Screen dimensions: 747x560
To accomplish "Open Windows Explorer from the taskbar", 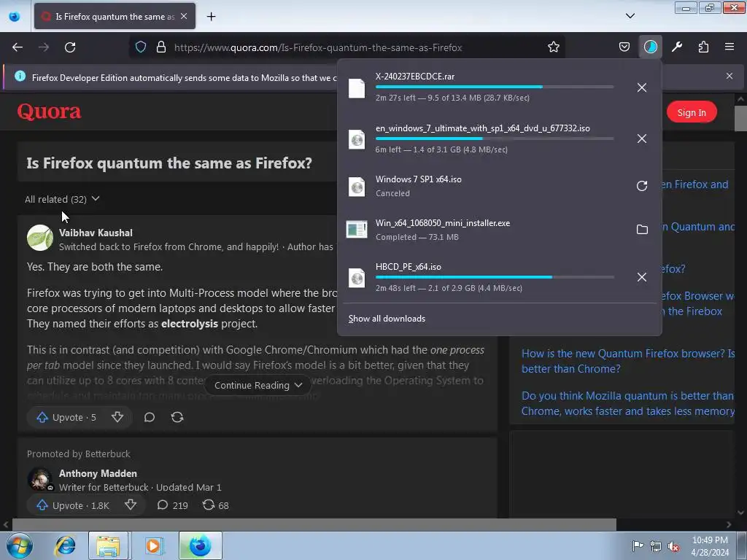I will [108, 545].
